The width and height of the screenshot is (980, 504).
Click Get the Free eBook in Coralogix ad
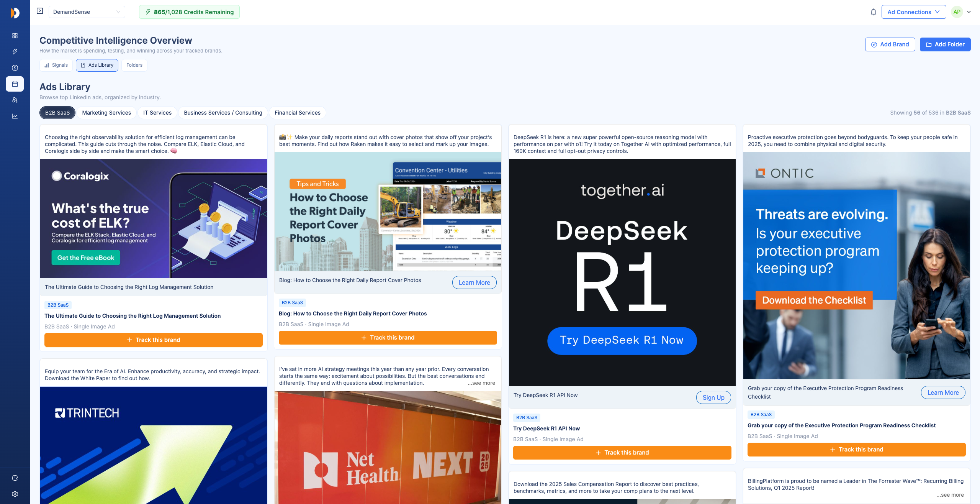pyautogui.click(x=86, y=258)
